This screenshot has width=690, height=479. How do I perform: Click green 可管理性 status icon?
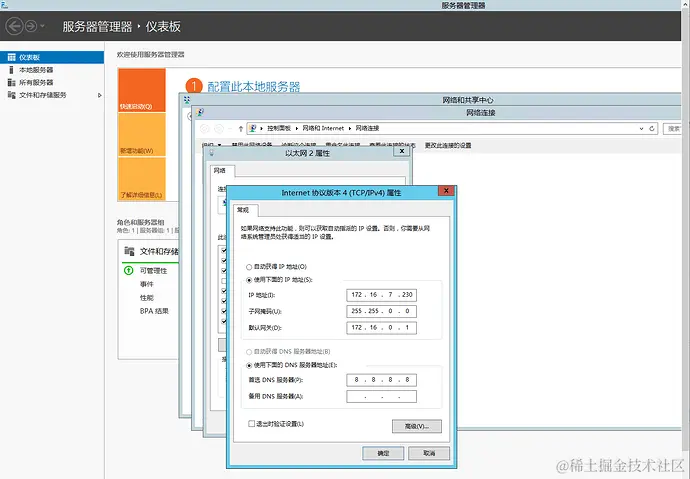[128, 271]
